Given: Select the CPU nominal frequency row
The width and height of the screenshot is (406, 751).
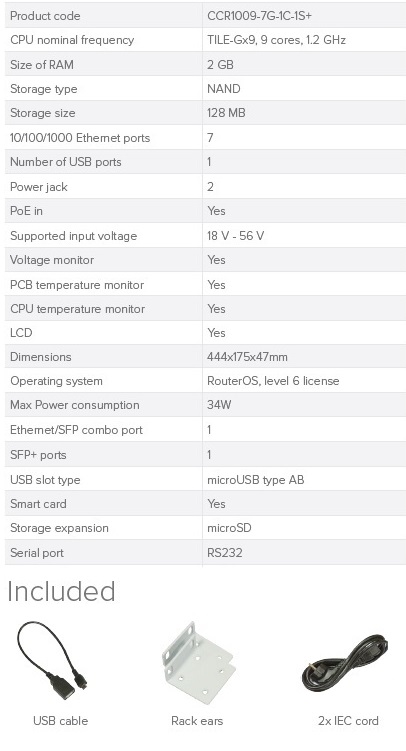Looking at the screenshot, I should coord(205,40).
